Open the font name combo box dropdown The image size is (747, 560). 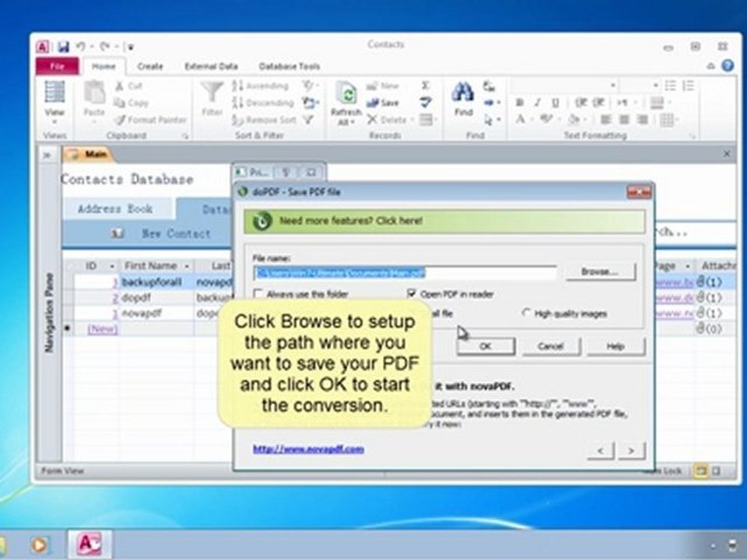click(x=613, y=86)
